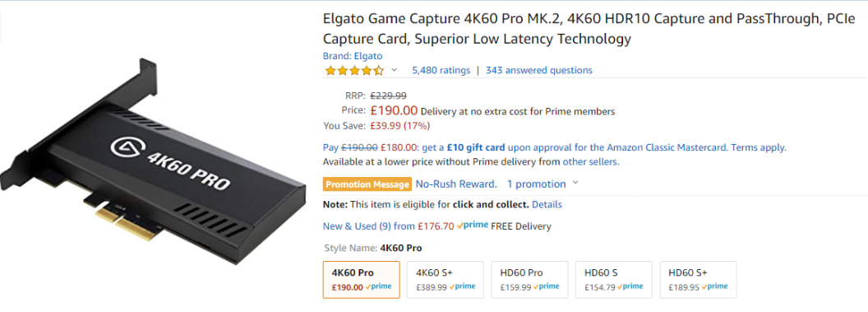Open the 5,480 ratings link
868x312 pixels.
click(x=441, y=70)
